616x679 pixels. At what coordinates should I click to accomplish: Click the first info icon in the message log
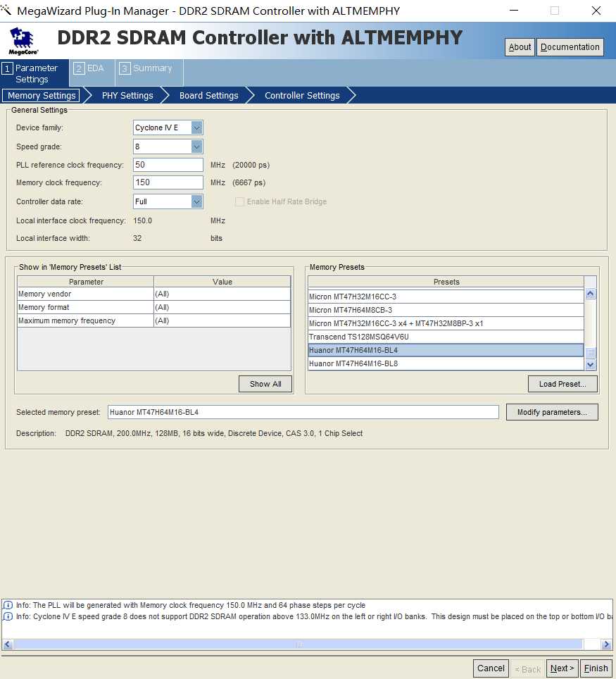click(x=8, y=605)
